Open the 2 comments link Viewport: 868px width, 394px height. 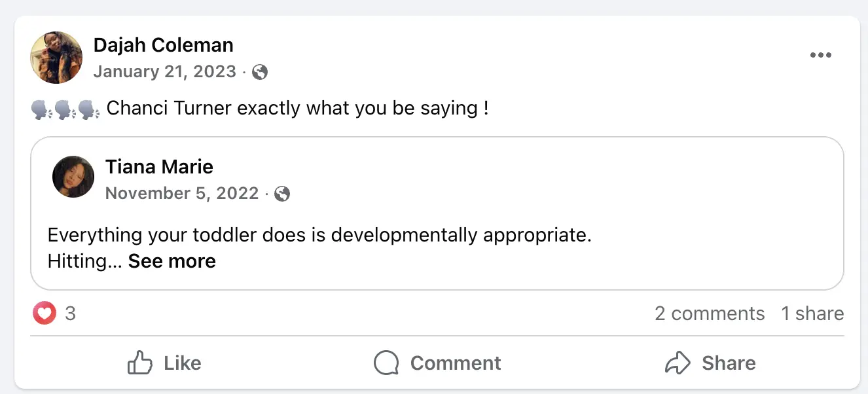[710, 313]
